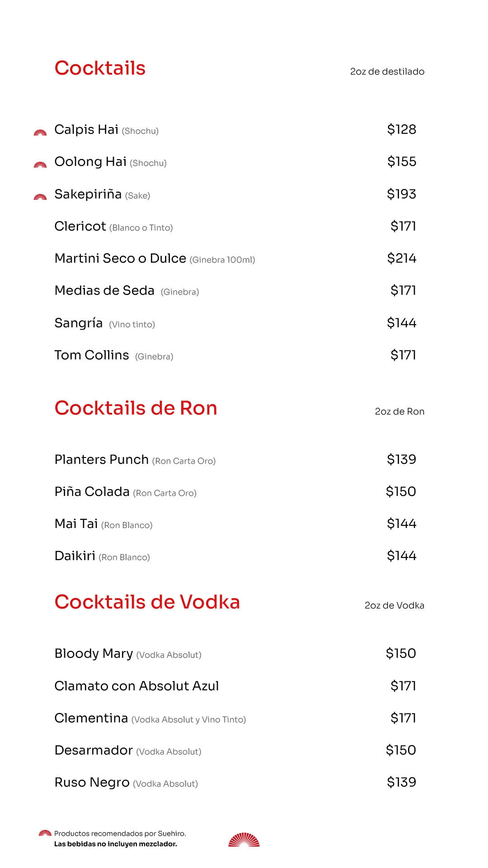The width and height of the screenshot is (488, 868).
Task: Click the recommended fan icon beside Sakepiriña
Action: [x=40, y=197]
